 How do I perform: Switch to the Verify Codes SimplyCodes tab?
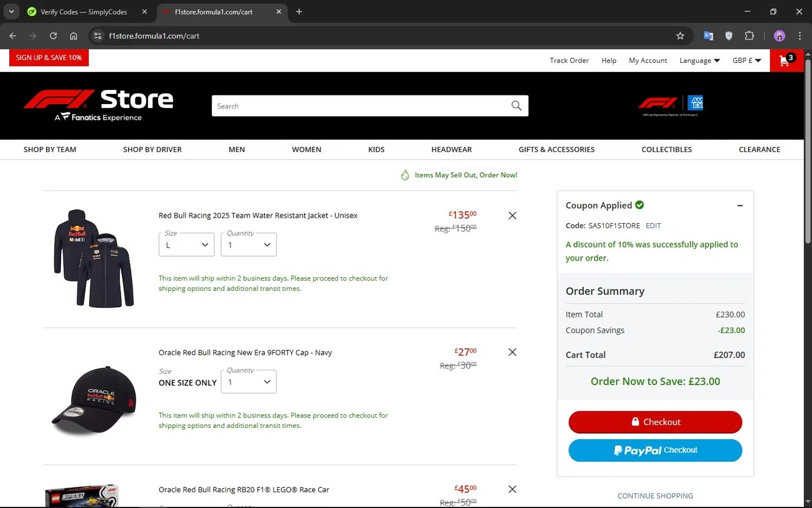(x=84, y=11)
